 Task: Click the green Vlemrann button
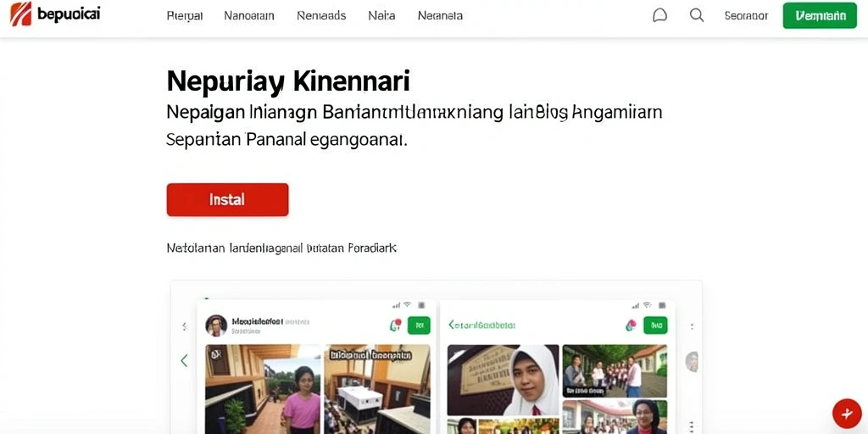pos(820,15)
